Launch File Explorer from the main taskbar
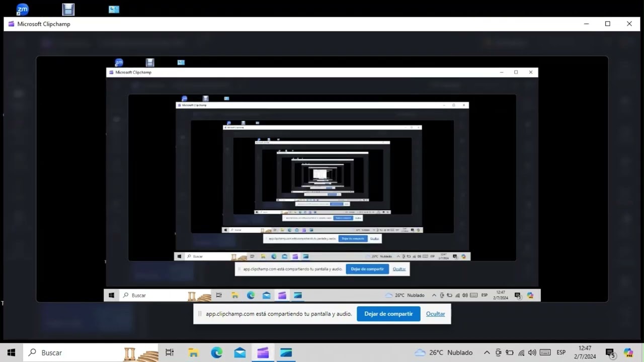 pos(193,352)
